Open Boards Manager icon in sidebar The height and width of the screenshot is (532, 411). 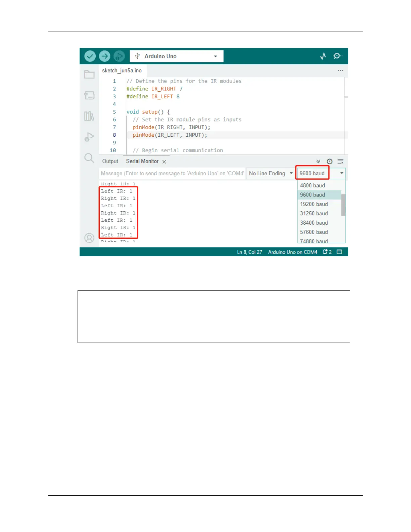click(x=89, y=95)
